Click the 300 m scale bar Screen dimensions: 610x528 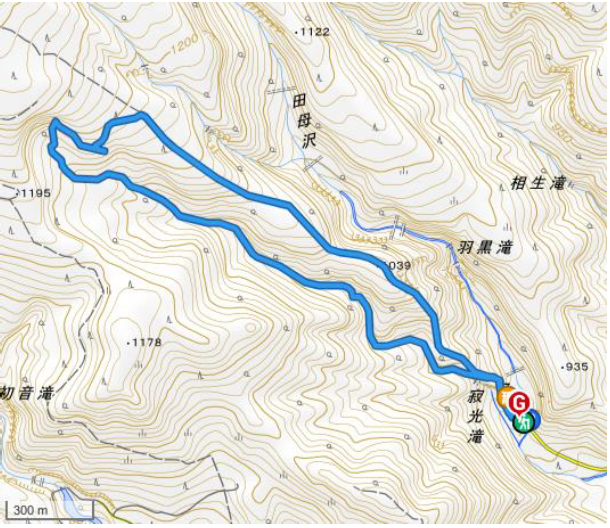pyautogui.click(x=49, y=510)
